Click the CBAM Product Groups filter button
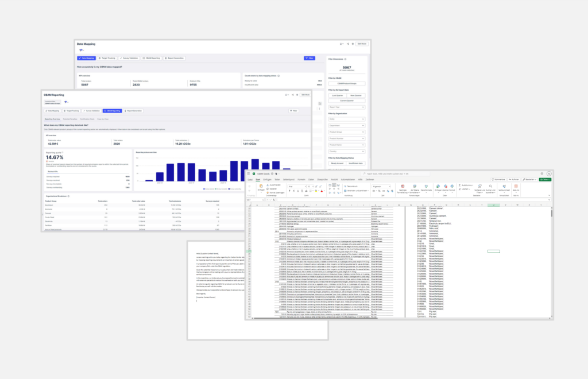Viewport: 588px width, 379px height. pos(346,83)
